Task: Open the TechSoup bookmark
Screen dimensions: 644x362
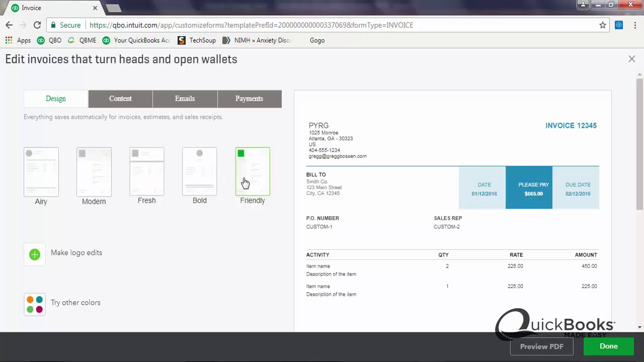Action: coord(197,40)
